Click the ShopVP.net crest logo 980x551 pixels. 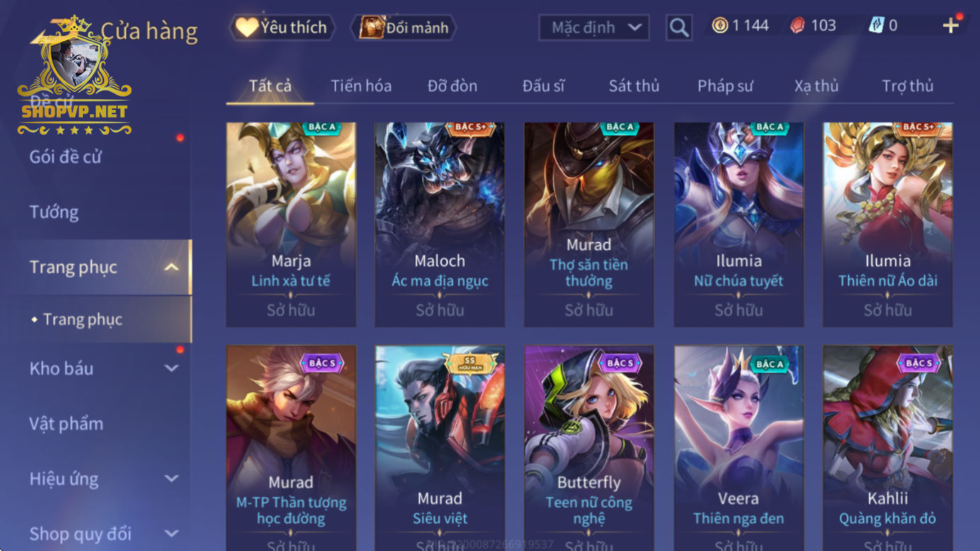74,77
